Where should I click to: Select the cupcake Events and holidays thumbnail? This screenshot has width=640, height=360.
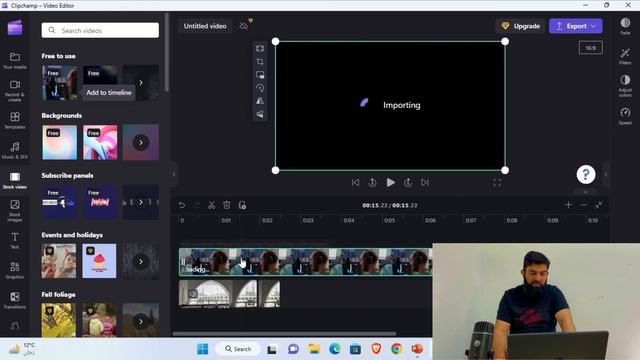coord(99,261)
